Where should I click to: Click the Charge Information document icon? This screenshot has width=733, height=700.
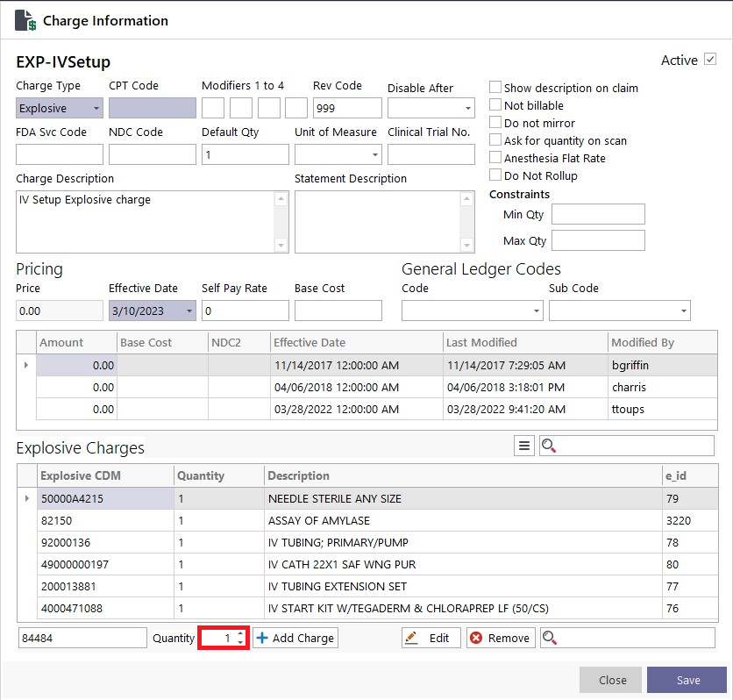click(25, 20)
